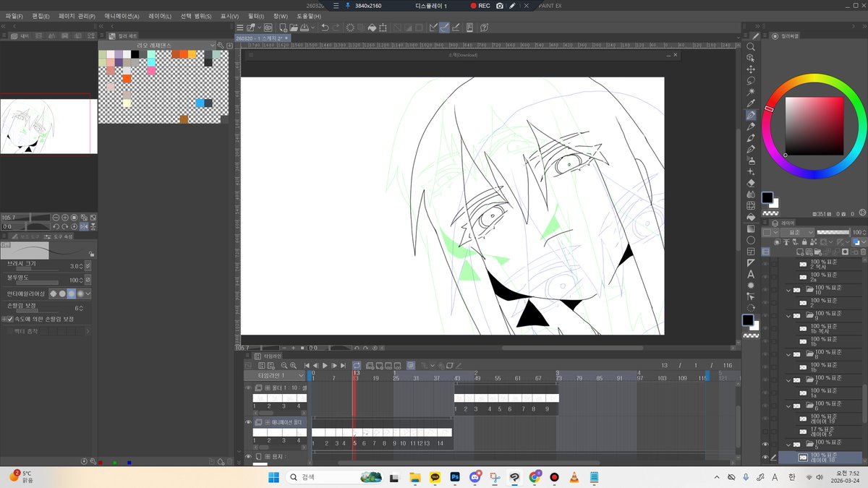Open the 러오 레제댄스 color set dropdown
The width and height of the screenshot is (868, 488).
point(162,45)
